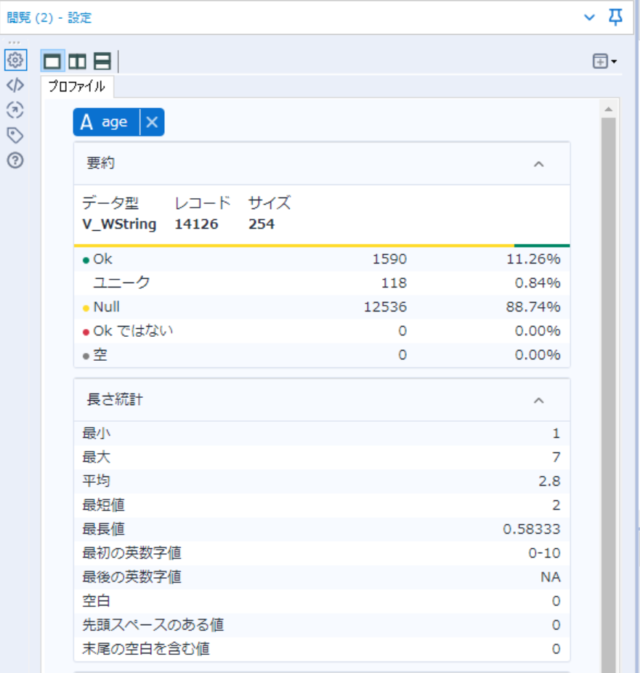Click the 長さ統計 section header text

(x=115, y=400)
